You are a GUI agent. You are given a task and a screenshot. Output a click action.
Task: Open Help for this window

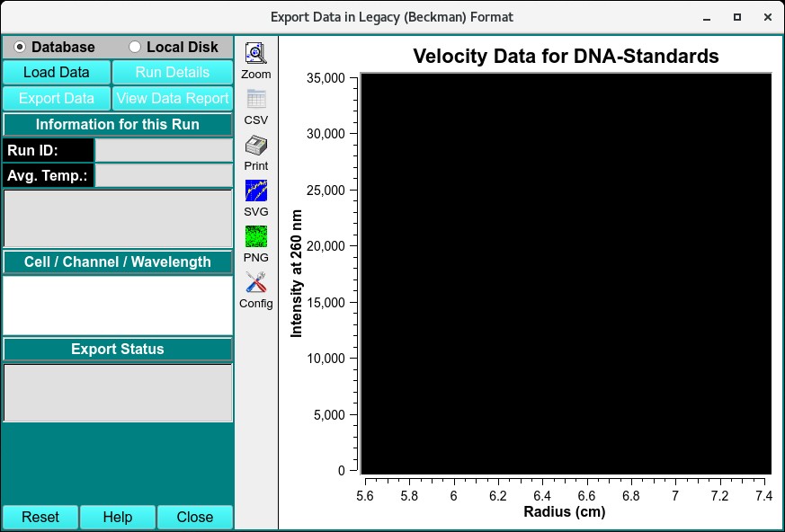pyautogui.click(x=118, y=517)
